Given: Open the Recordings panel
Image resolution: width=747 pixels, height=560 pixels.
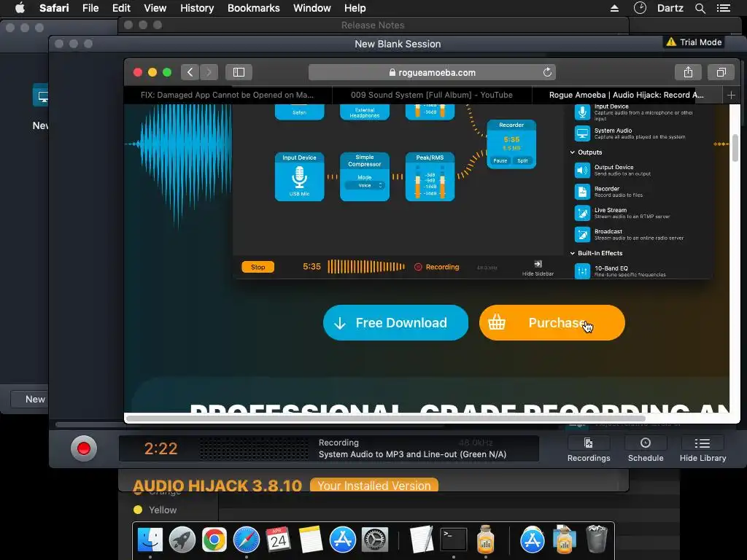Looking at the screenshot, I should [589, 449].
